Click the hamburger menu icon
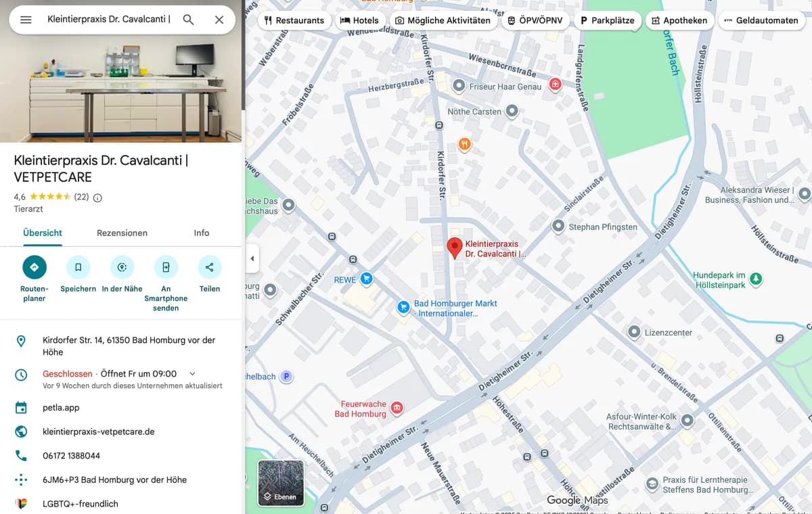This screenshot has width=812, height=514. pos(26,20)
